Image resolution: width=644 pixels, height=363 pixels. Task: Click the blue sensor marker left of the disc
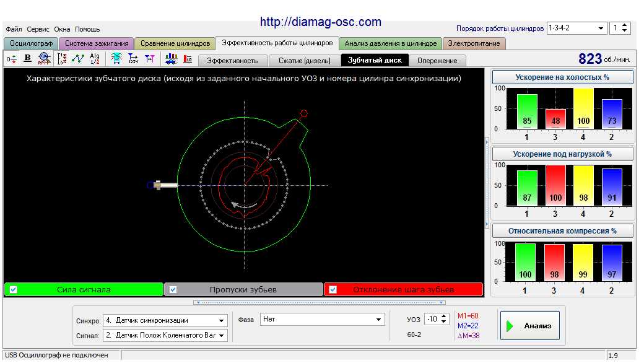150,185
